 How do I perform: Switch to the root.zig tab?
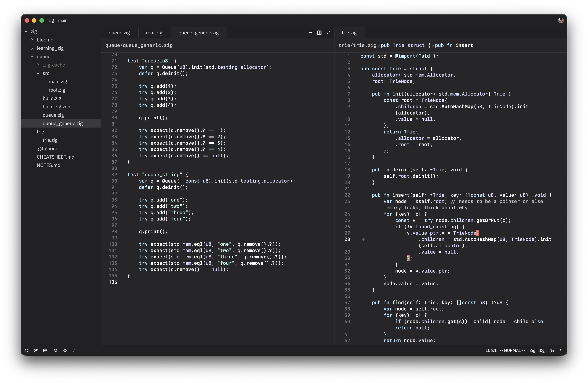(154, 33)
